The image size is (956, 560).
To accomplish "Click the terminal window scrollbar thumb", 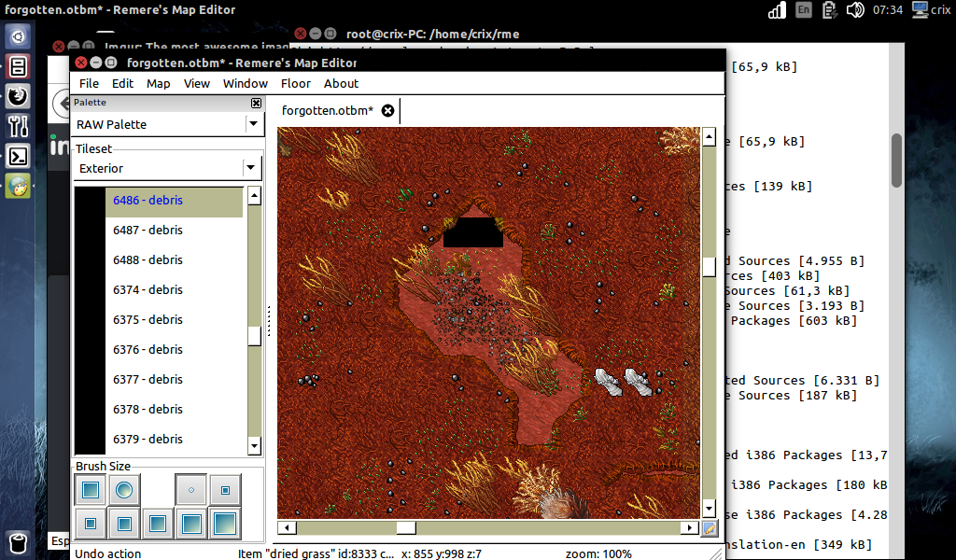I will point(896,161).
